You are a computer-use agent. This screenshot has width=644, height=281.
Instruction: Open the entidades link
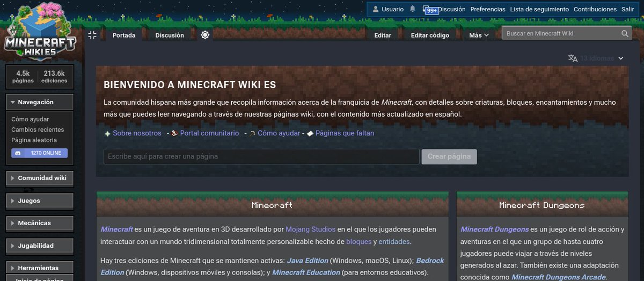pos(394,242)
